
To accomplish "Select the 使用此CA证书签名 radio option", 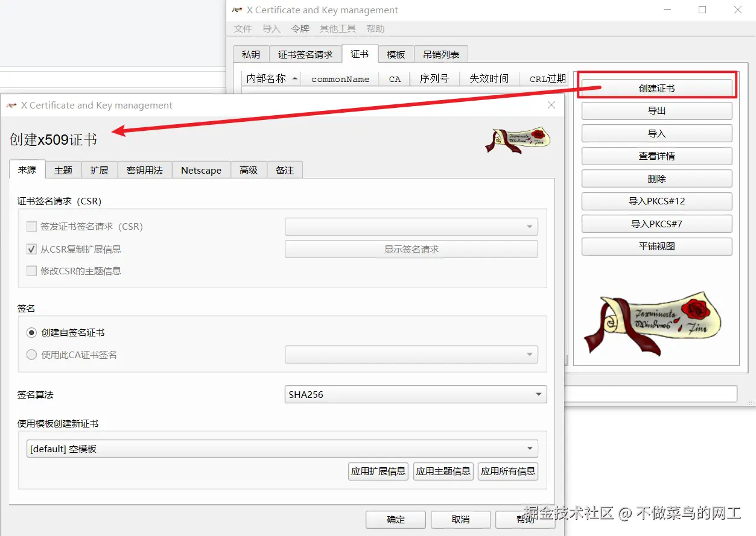I will [x=31, y=355].
